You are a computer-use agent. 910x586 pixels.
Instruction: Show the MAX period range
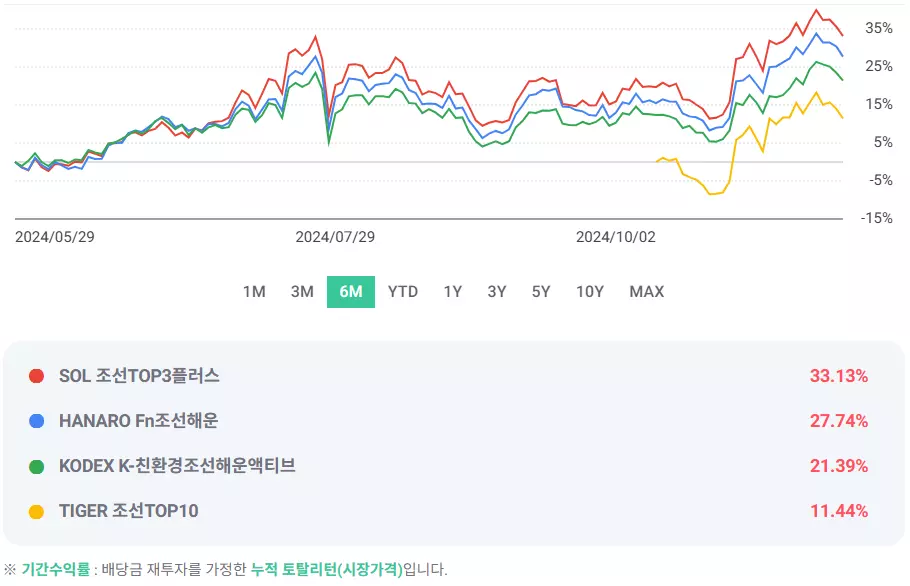[x=647, y=292]
